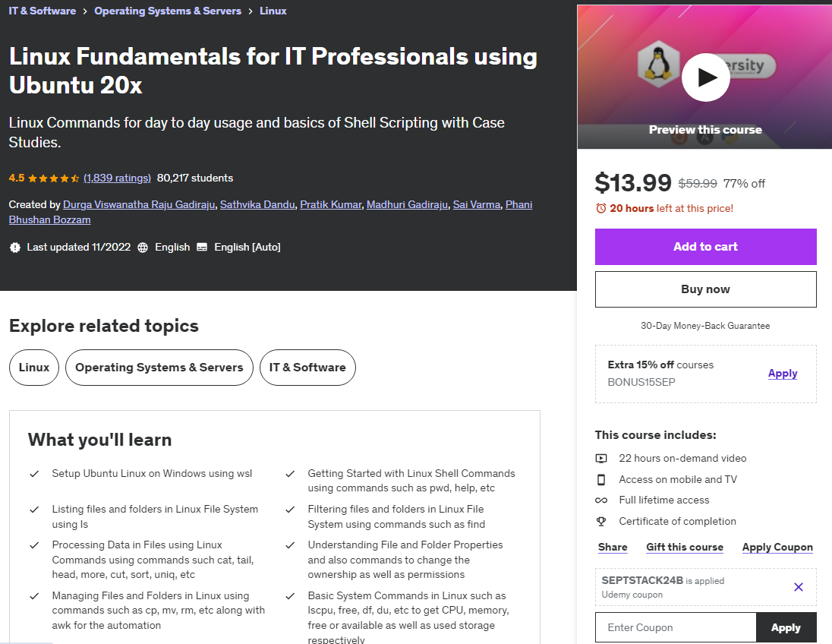
Task: Open Gift this course
Action: click(685, 547)
